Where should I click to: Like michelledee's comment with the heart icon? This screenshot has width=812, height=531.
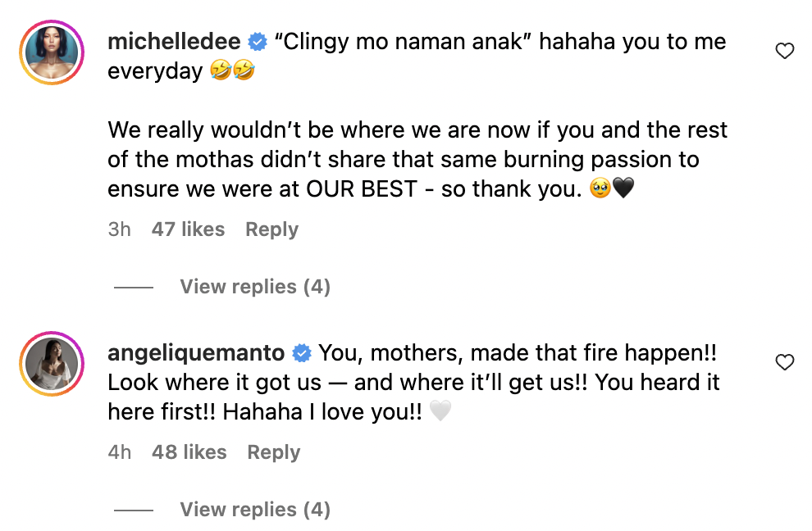point(784,50)
